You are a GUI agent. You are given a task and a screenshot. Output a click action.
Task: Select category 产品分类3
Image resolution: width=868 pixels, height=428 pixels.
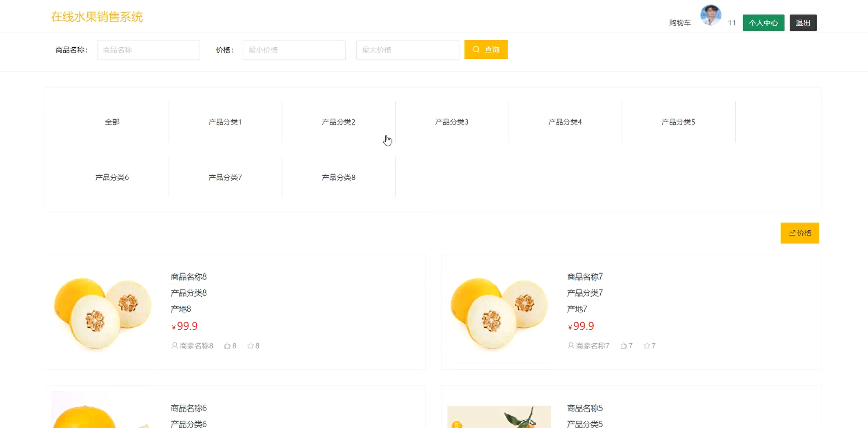pos(452,122)
